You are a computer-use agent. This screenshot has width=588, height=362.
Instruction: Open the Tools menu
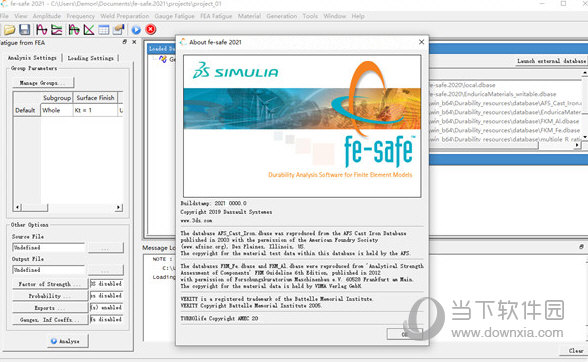[x=310, y=16]
